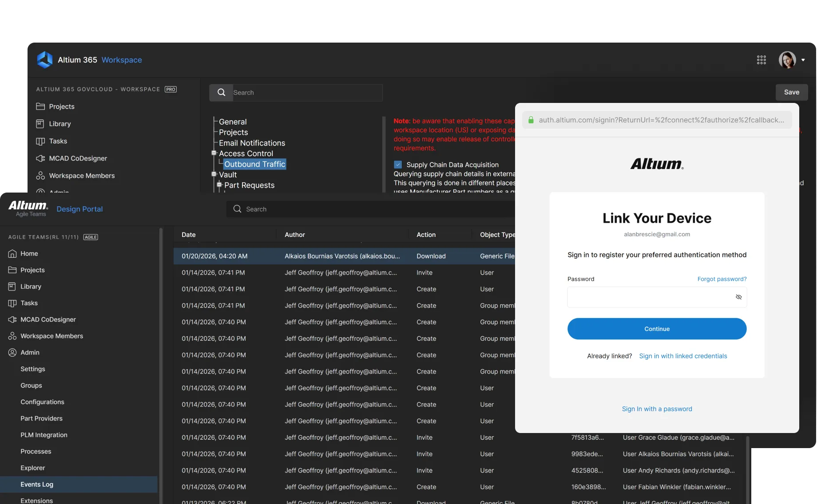This screenshot has height=504, width=817.
Task: Open Groups under Admin
Action: tap(31, 386)
